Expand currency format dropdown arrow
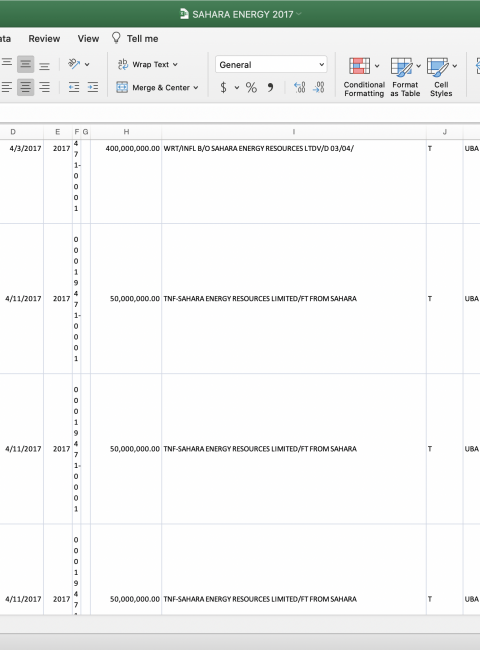This screenshot has width=480, height=650. click(237, 87)
